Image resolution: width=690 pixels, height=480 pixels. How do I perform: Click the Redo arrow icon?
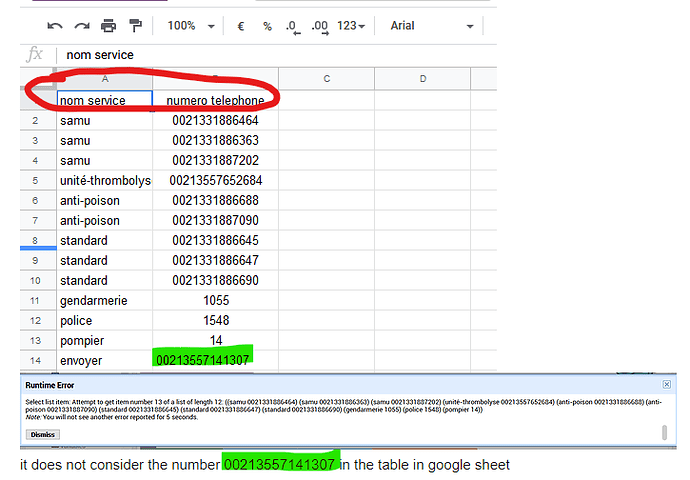pyautogui.click(x=82, y=26)
